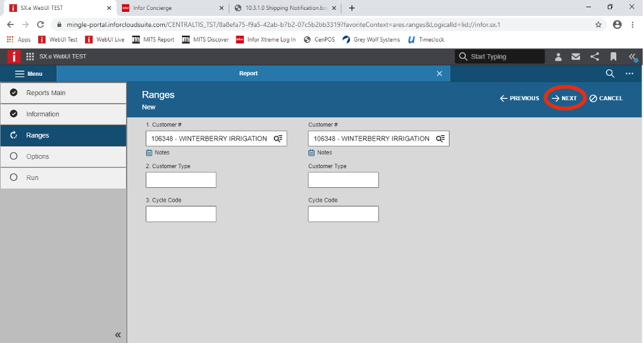644x343 pixels.
Task: Open the app launcher grid icon
Action: (x=30, y=57)
